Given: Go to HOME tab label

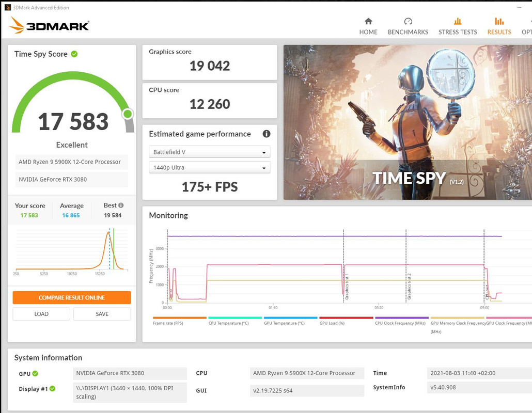Looking at the screenshot, I should click(x=368, y=32).
